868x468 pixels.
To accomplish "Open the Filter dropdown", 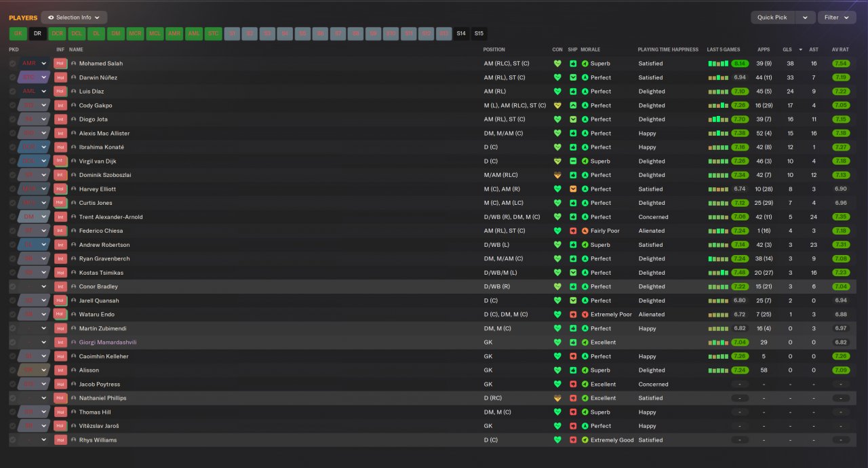I will (837, 18).
